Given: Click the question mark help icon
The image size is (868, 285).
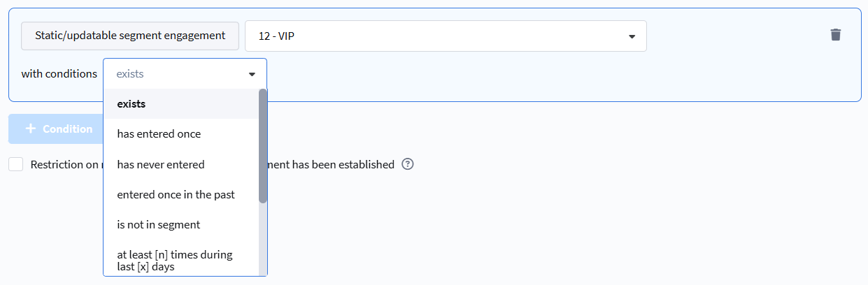Looking at the screenshot, I should tap(408, 165).
